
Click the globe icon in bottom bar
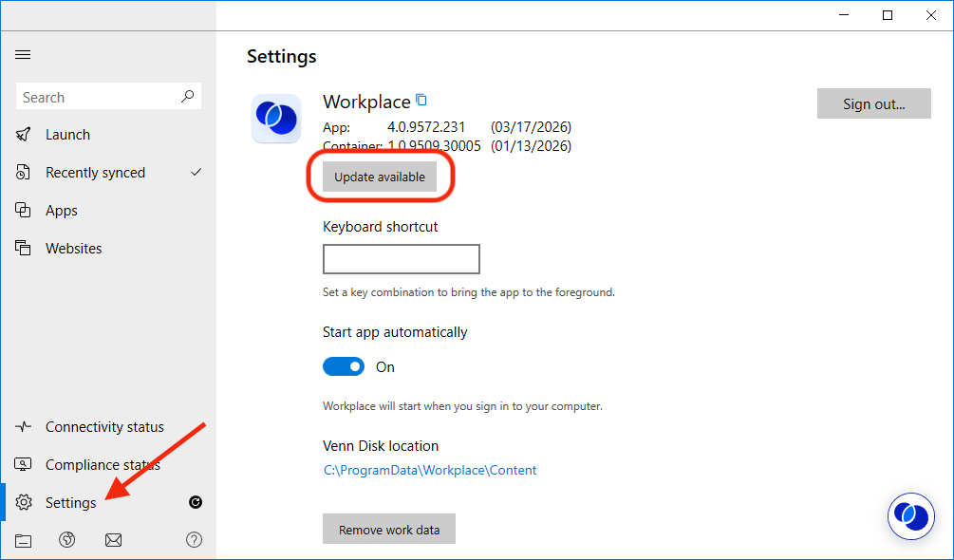click(x=66, y=539)
